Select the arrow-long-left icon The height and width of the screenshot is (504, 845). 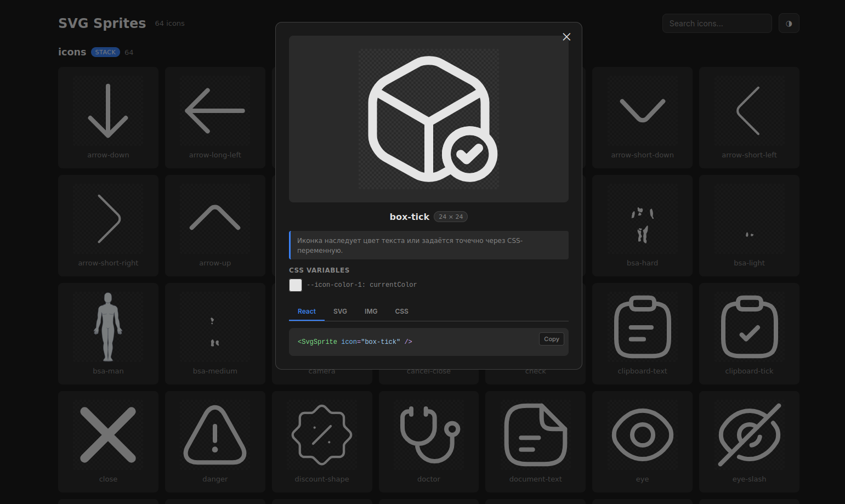click(215, 117)
